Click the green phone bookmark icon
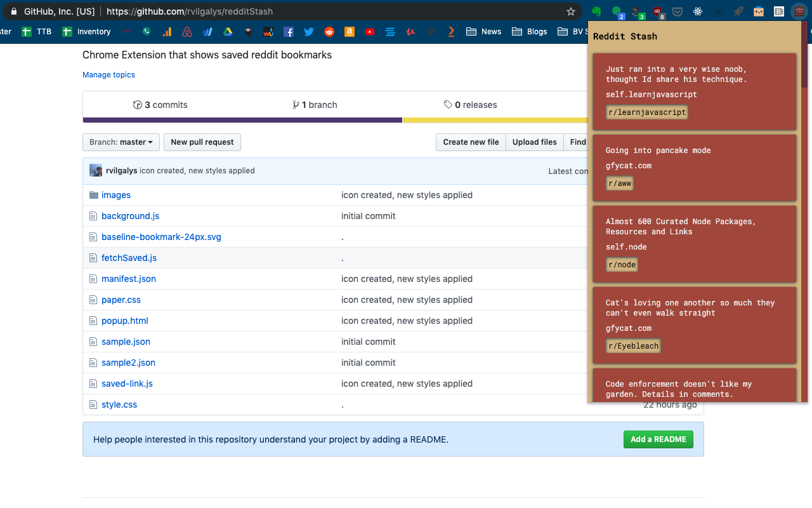 [147, 32]
